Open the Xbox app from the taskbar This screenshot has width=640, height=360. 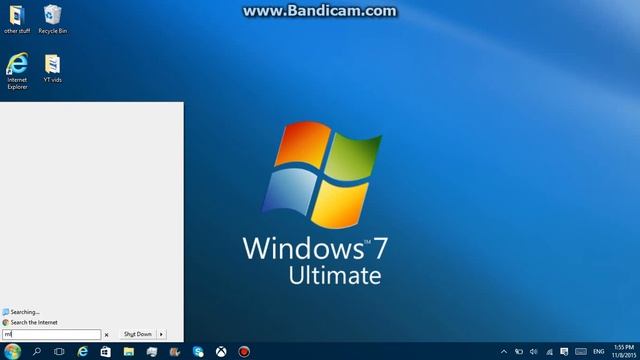click(x=221, y=351)
